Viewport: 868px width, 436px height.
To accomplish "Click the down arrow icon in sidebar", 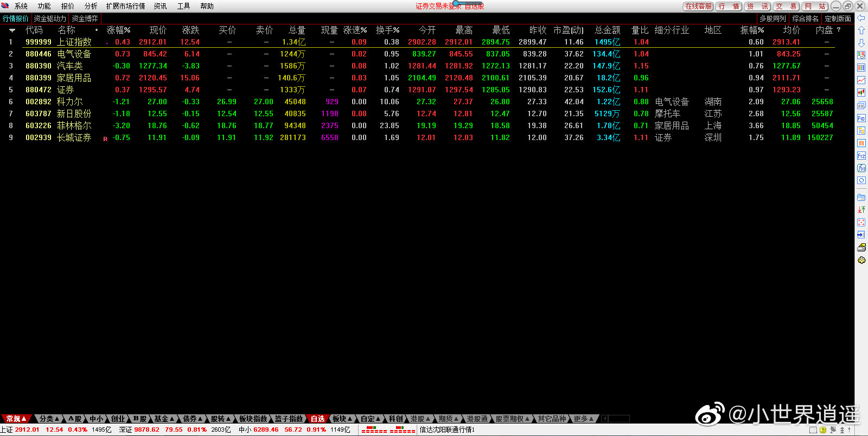I will [861, 43].
